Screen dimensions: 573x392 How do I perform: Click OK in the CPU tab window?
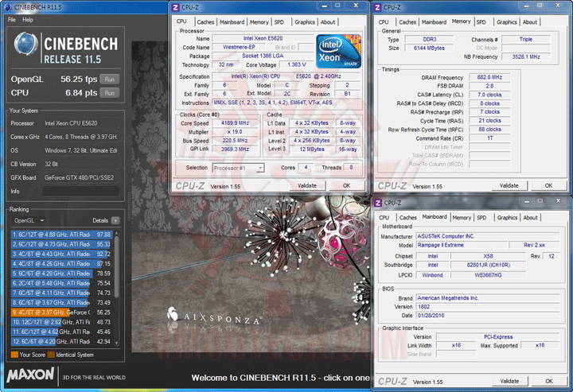(346, 185)
